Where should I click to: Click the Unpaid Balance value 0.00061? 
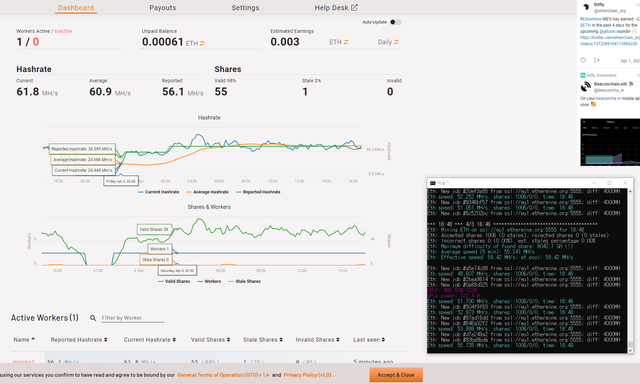pos(162,42)
